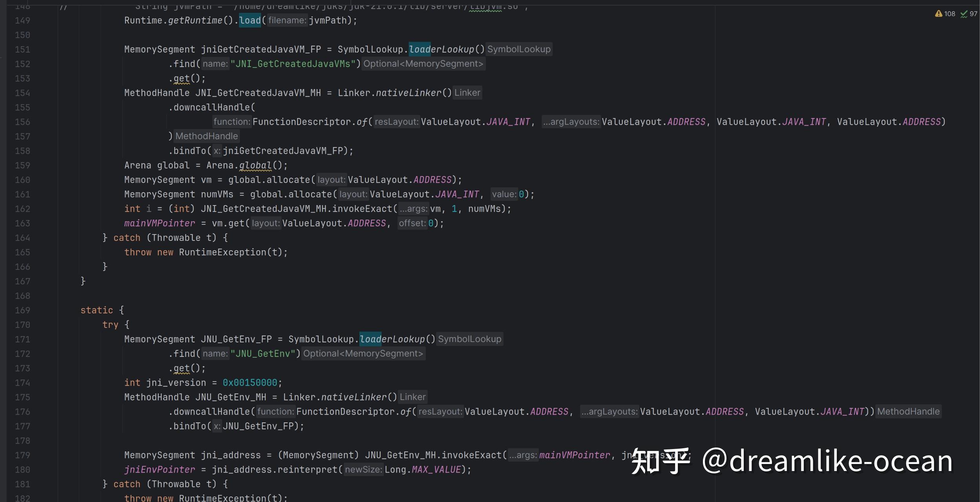This screenshot has height=502, width=980.
Task: Click the highlighted Load call on line 149
Action: pyautogui.click(x=250, y=20)
